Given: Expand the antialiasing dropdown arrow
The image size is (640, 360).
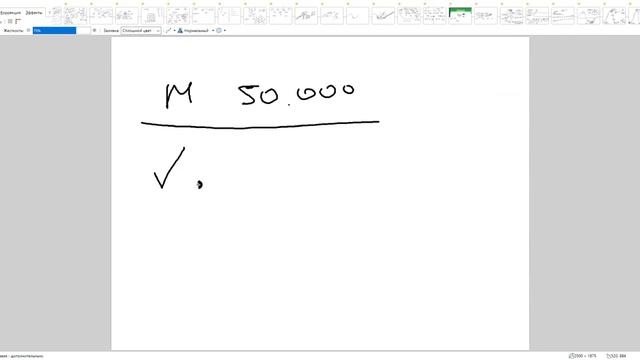Looking at the screenshot, I should [x=174, y=31].
